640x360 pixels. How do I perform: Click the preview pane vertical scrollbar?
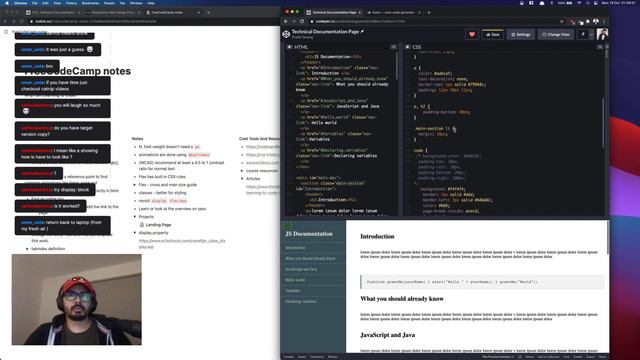[608, 237]
